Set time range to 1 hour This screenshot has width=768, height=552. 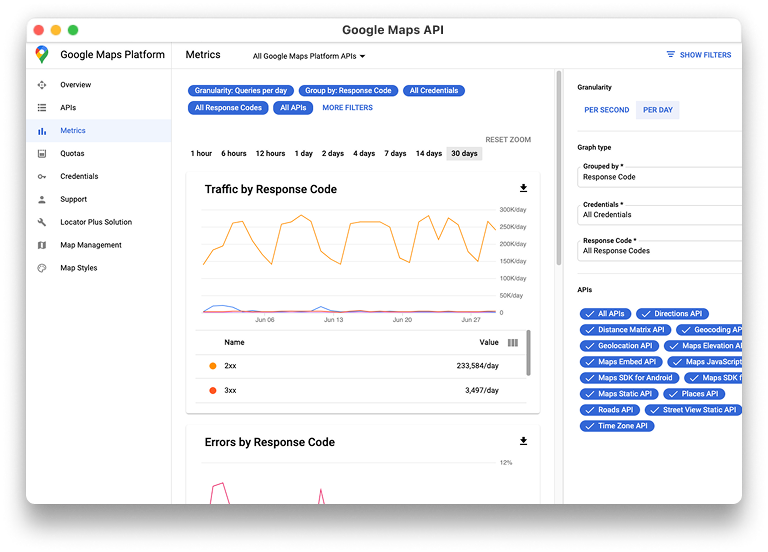[201, 153]
